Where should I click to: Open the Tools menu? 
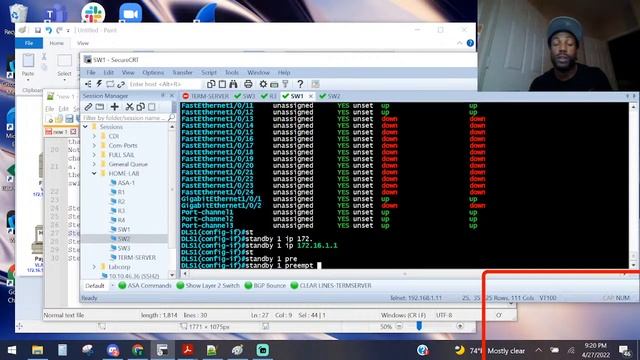[x=231, y=73]
